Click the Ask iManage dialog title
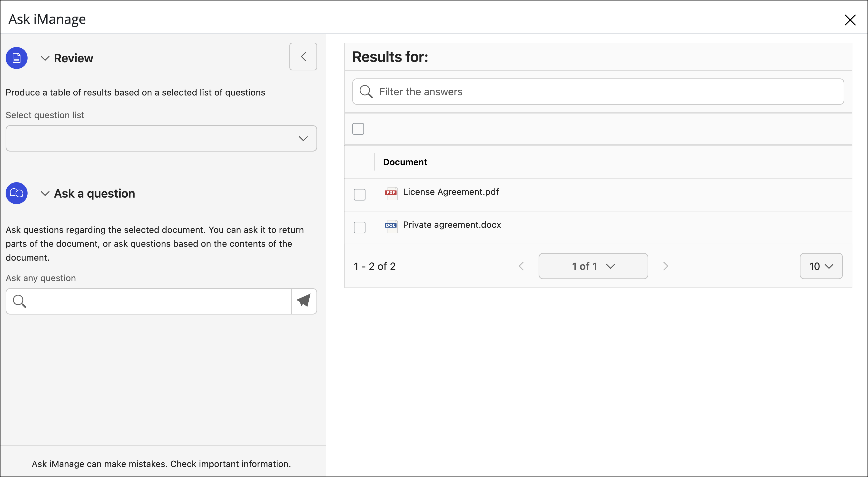The image size is (868, 477). 47,19
